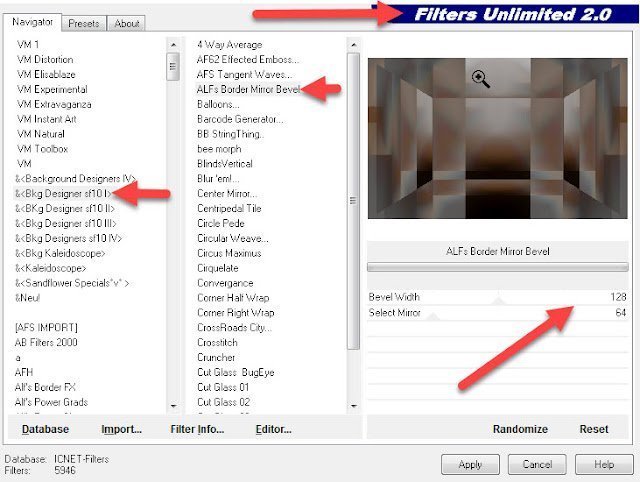Open the Database menu
The height and width of the screenshot is (482, 640).
(45, 429)
